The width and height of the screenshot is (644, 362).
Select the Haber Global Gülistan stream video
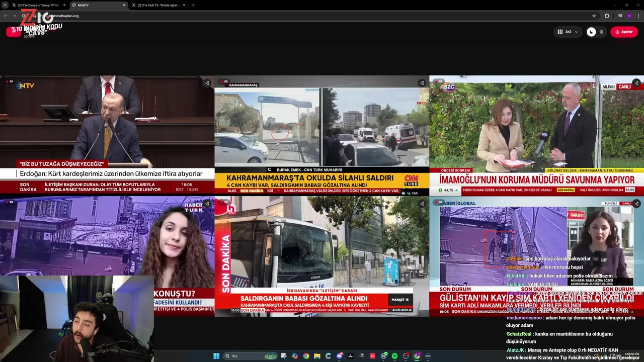pos(536,255)
